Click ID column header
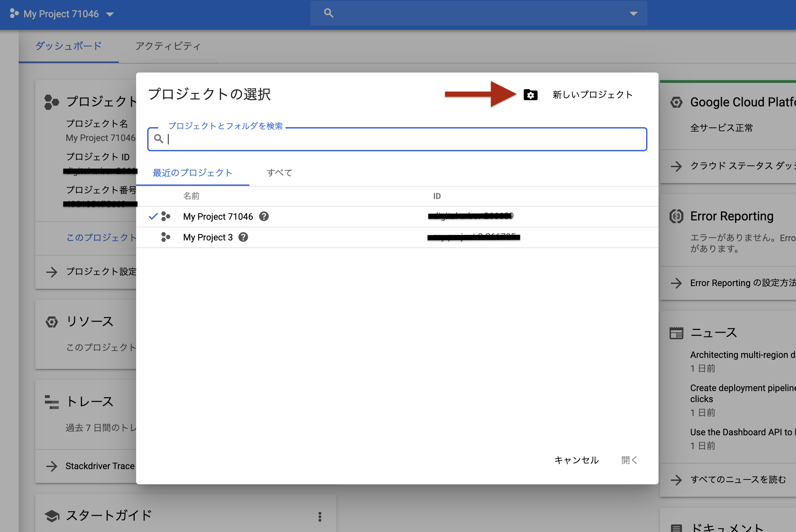Viewport: 796px width, 532px height. [x=437, y=196]
